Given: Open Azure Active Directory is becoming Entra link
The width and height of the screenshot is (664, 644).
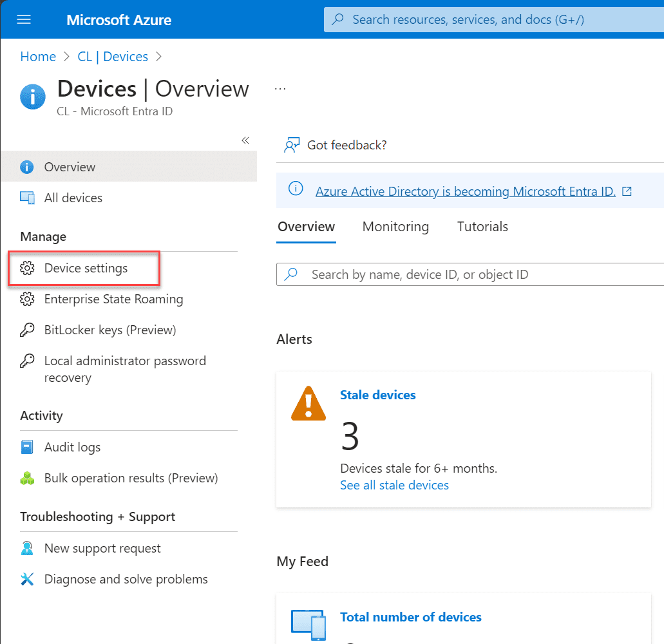Looking at the screenshot, I should (466, 191).
